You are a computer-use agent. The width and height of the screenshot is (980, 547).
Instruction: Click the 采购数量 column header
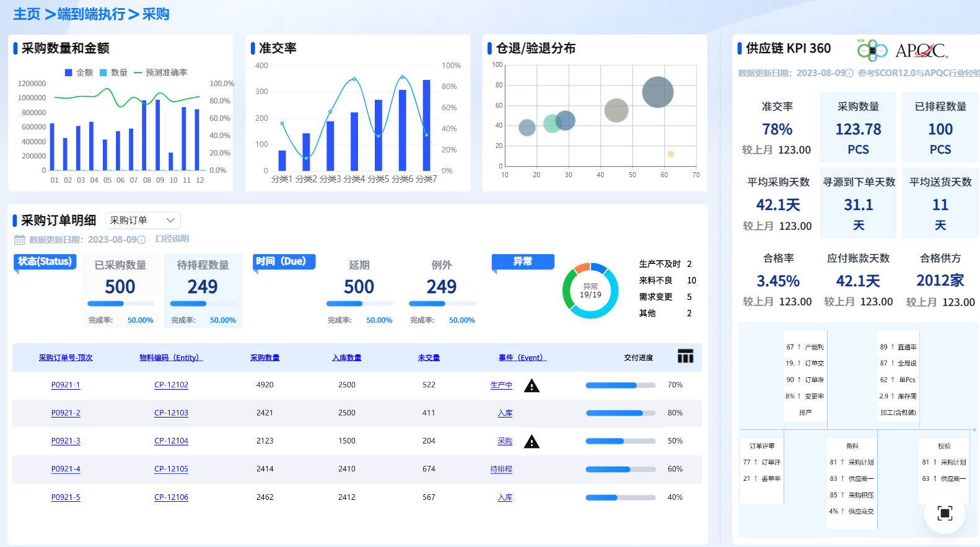coord(265,357)
